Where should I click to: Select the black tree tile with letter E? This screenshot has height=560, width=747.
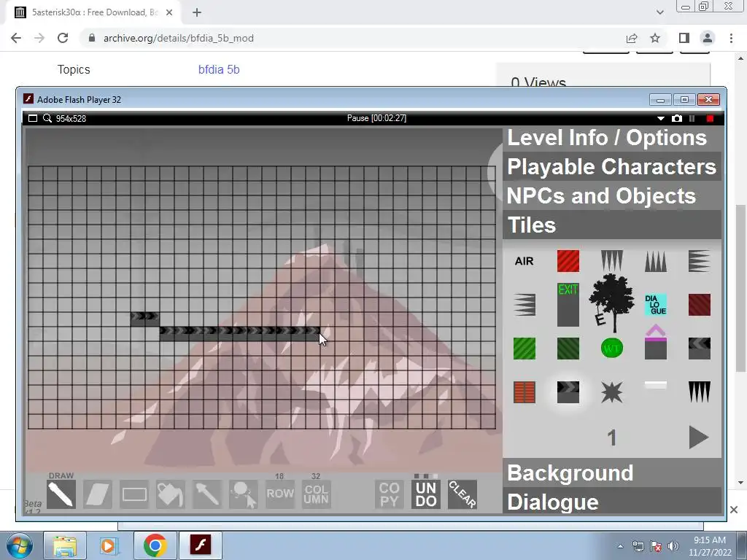612,303
